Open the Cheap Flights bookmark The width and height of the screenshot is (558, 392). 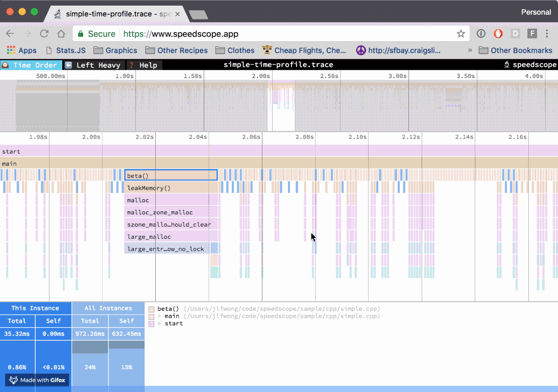coord(304,51)
